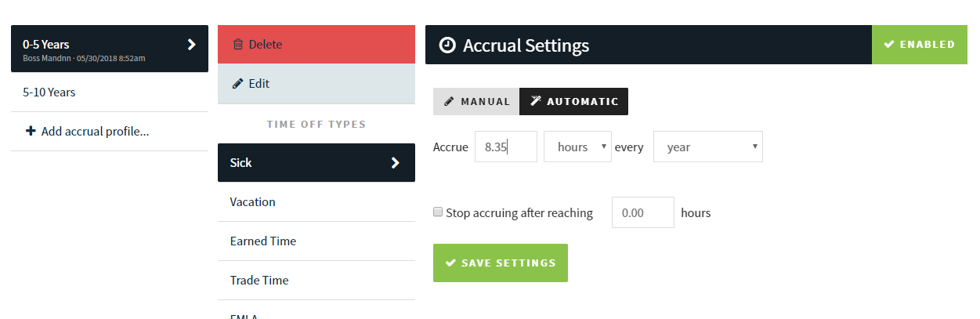Viewport: 980px width, 319px height.
Task: Switch accrual mode to Manual
Action: (x=476, y=101)
